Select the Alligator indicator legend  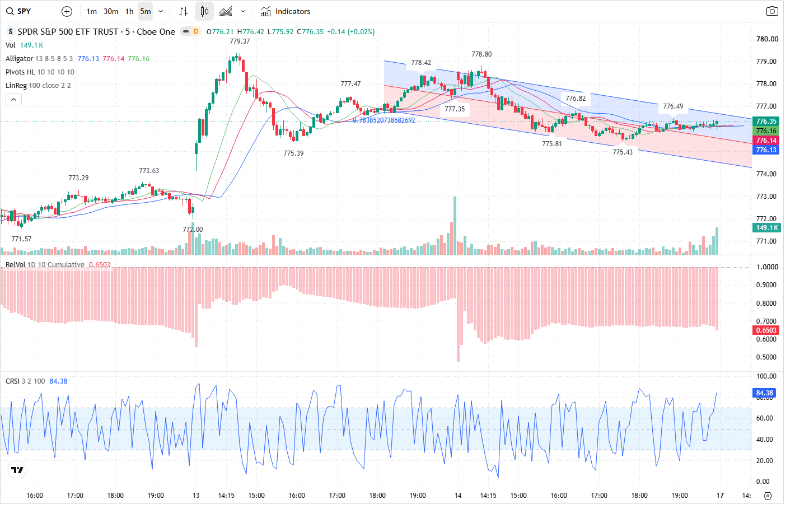[x=20, y=59]
